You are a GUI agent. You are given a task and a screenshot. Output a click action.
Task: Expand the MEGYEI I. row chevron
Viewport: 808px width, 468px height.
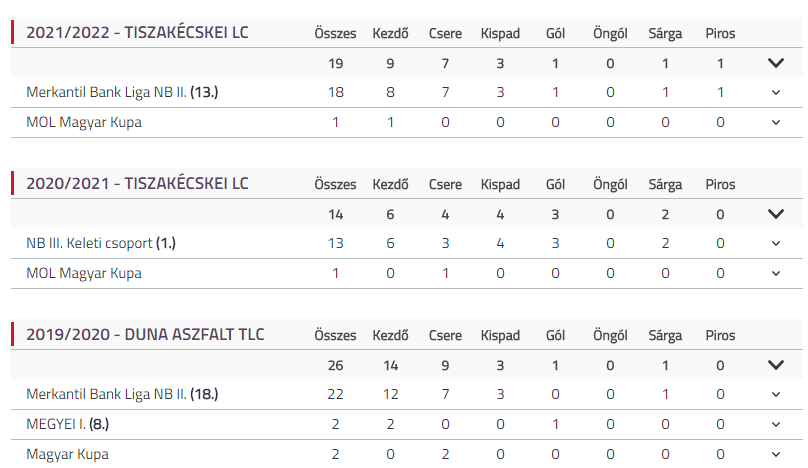(775, 424)
